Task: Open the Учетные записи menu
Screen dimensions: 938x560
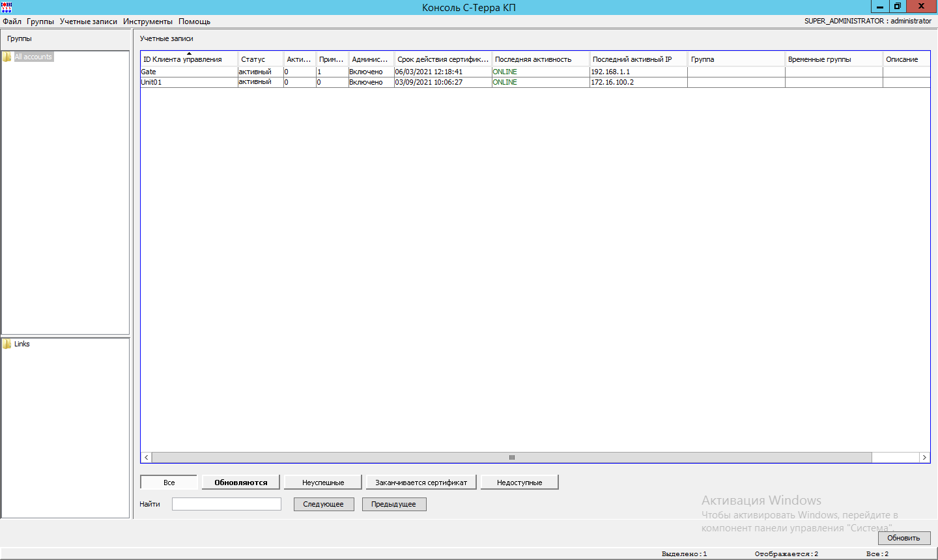Action: tap(89, 21)
